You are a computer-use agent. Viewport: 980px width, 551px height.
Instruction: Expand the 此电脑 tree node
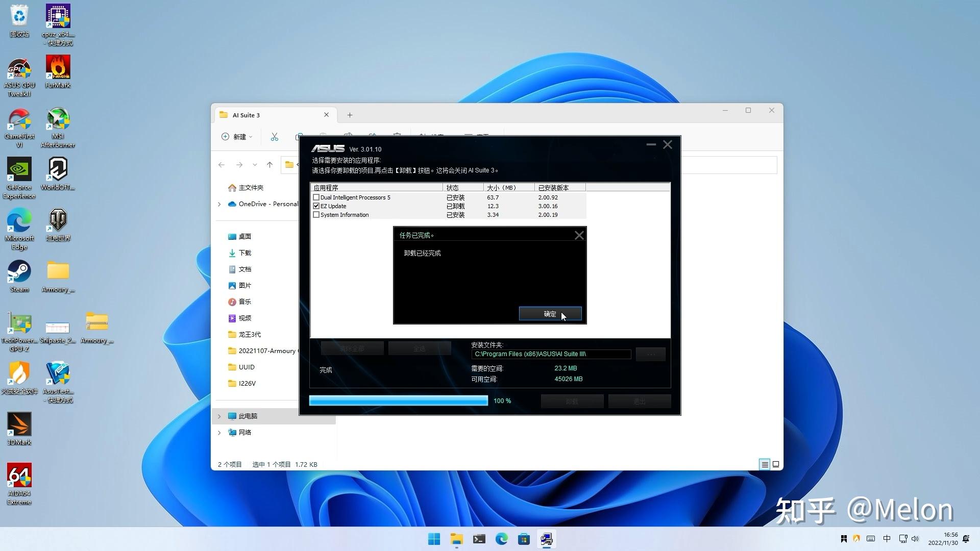coord(219,416)
